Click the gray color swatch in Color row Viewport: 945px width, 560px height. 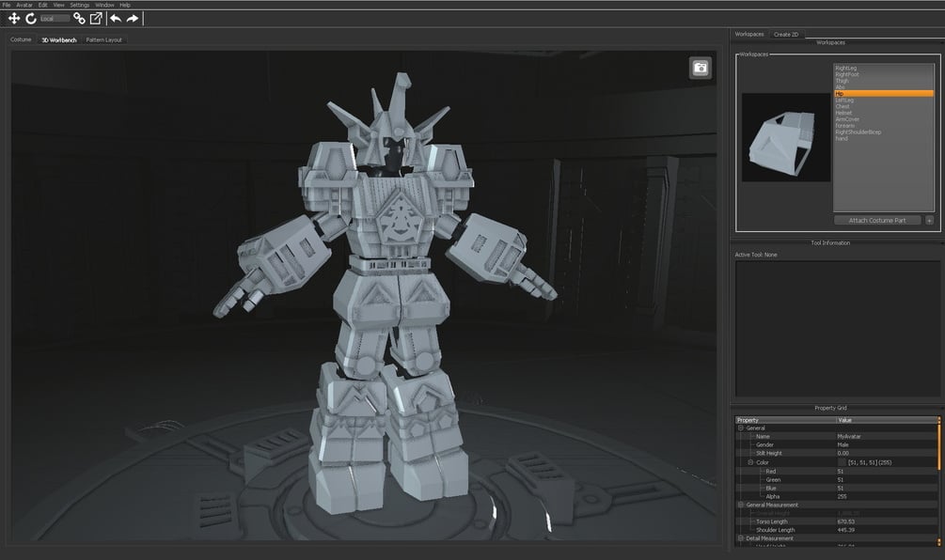click(842, 462)
